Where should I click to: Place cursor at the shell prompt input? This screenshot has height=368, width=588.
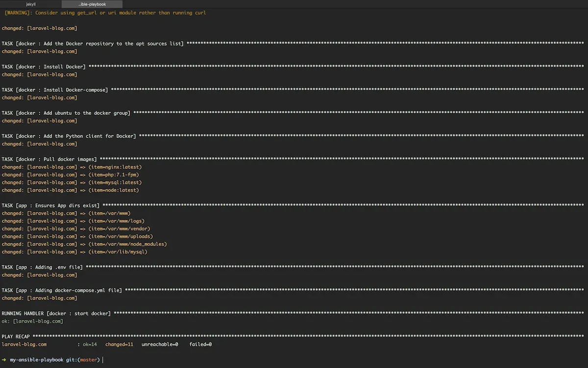[x=103, y=360]
